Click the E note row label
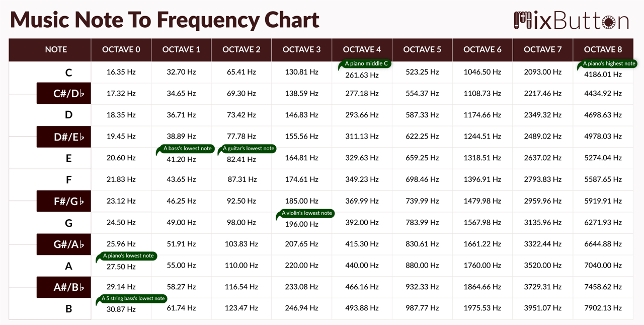 click(69, 158)
